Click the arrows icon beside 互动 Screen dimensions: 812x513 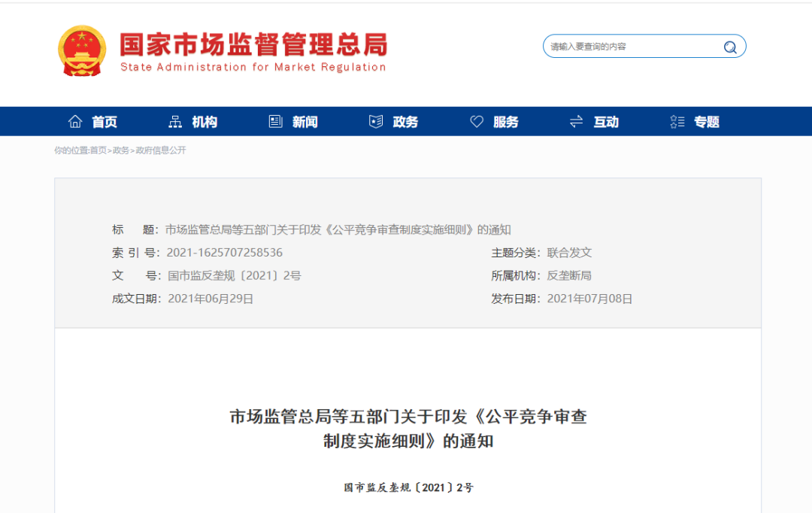pyautogui.click(x=577, y=121)
